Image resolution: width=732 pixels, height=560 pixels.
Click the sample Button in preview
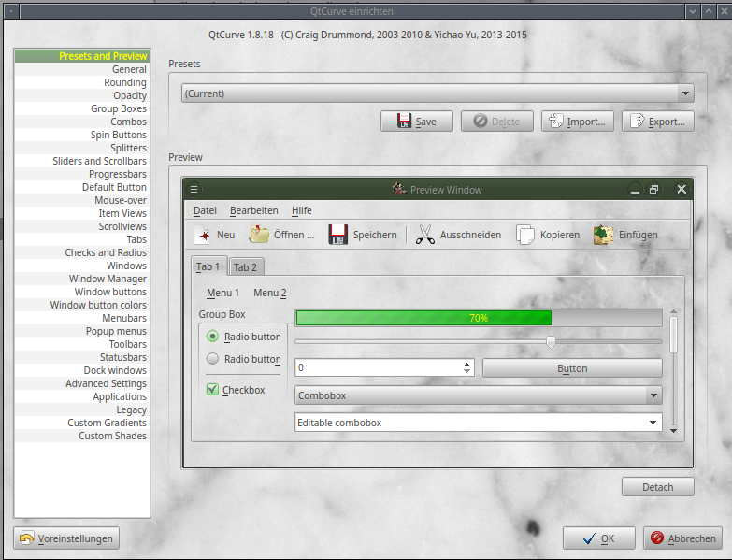click(x=572, y=368)
